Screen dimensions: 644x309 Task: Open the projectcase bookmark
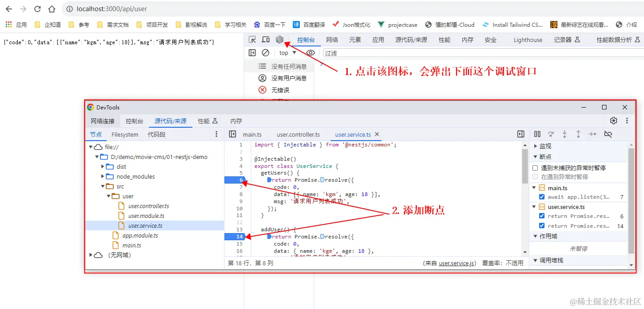pos(398,25)
